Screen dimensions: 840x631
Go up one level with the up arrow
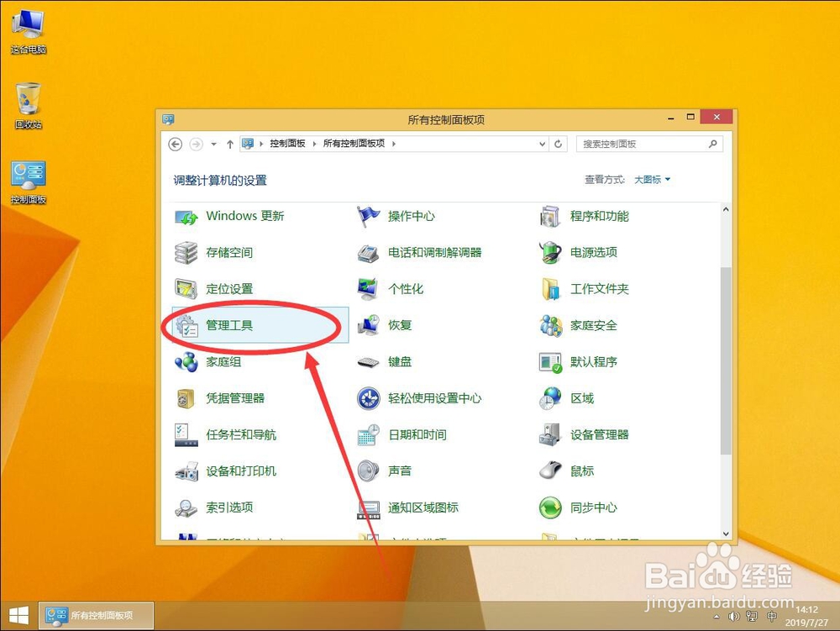click(x=230, y=144)
